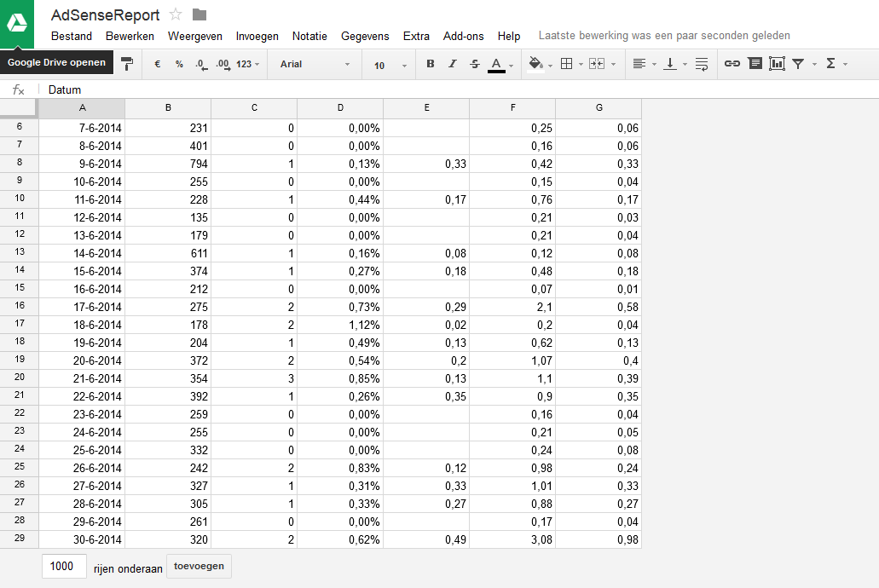This screenshot has width=879, height=588.
Task: Click cell showing 794
Action: (168, 164)
